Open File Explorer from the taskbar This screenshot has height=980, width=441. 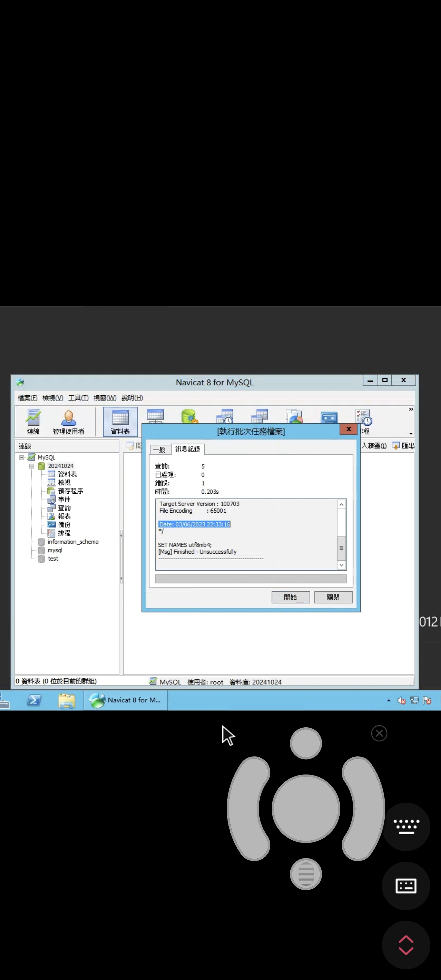click(x=66, y=700)
